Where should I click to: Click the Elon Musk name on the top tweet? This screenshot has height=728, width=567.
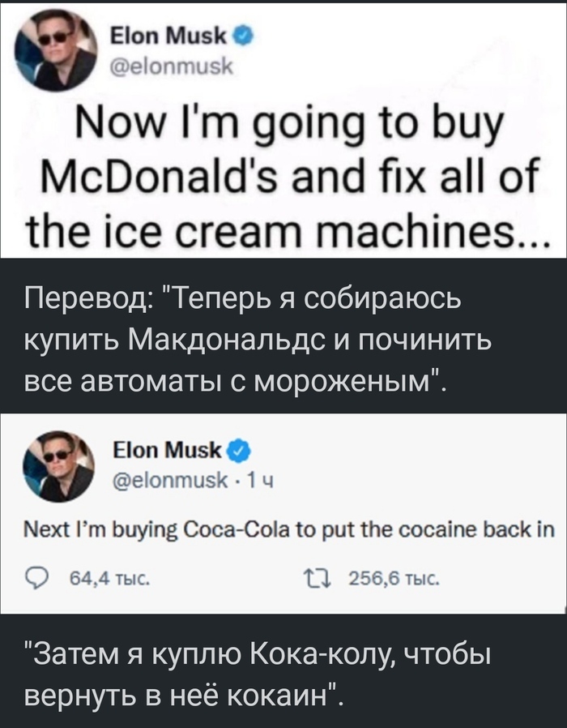(x=170, y=36)
